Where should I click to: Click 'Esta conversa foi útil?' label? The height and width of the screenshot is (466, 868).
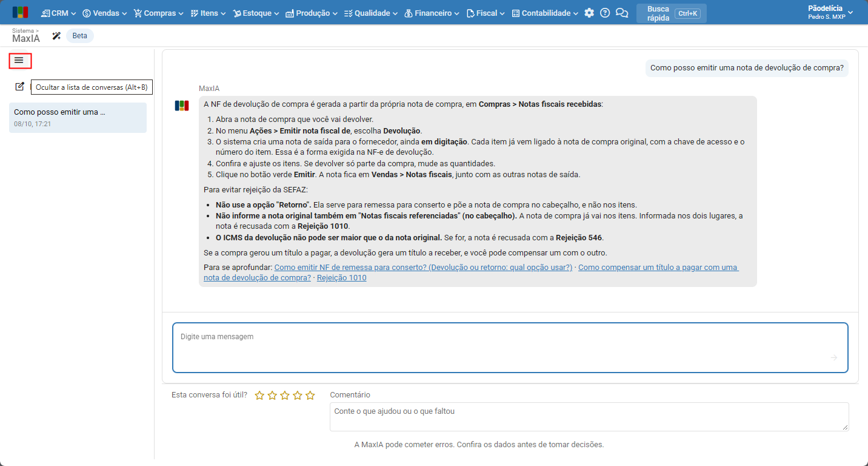pyautogui.click(x=209, y=394)
